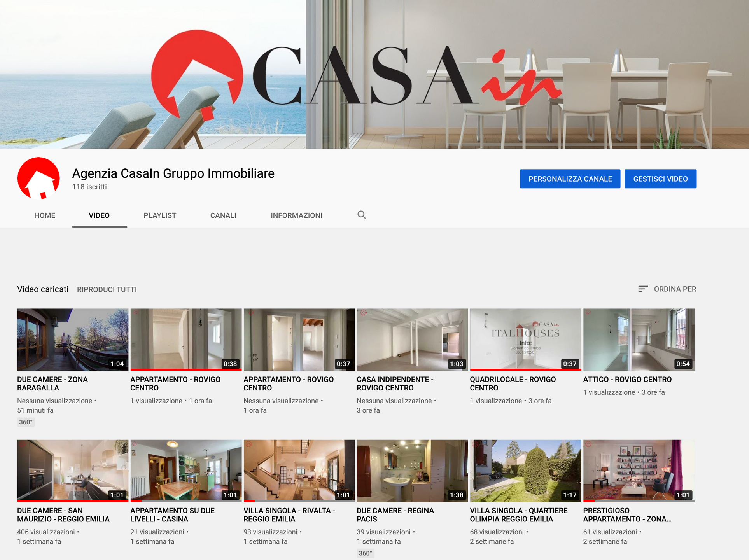Click GESTISCI VIDEO button
The image size is (749, 560).
(660, 179)
